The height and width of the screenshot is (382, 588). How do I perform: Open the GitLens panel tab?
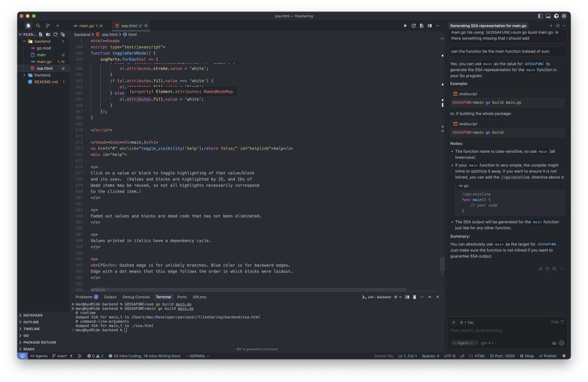(x=199, y=297)
